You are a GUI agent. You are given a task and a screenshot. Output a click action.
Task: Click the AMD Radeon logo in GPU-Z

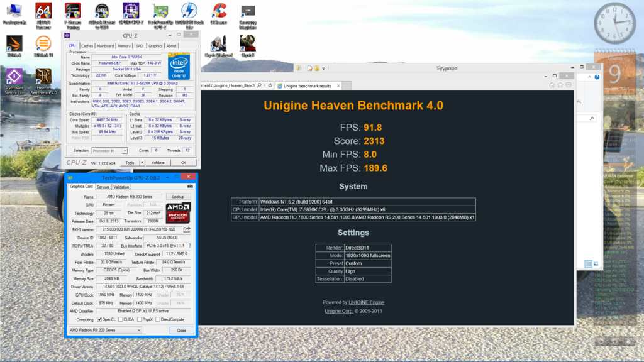click(178, 212)
